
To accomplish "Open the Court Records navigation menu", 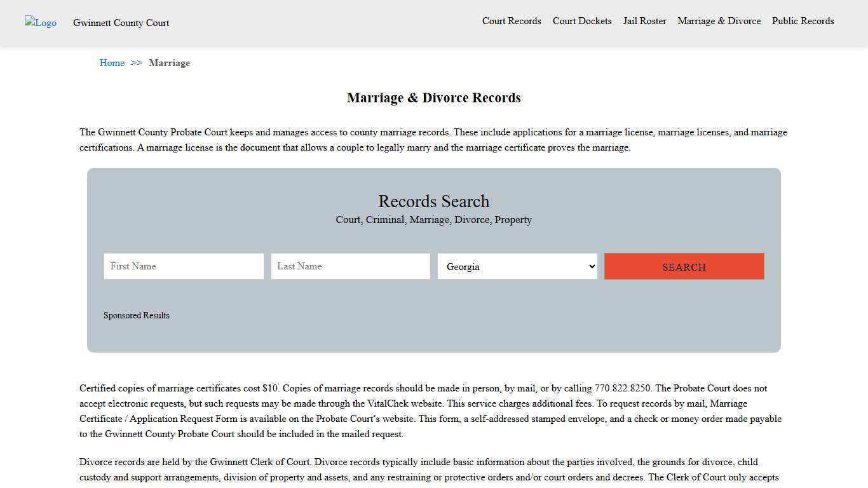I will tap(512, 21).
